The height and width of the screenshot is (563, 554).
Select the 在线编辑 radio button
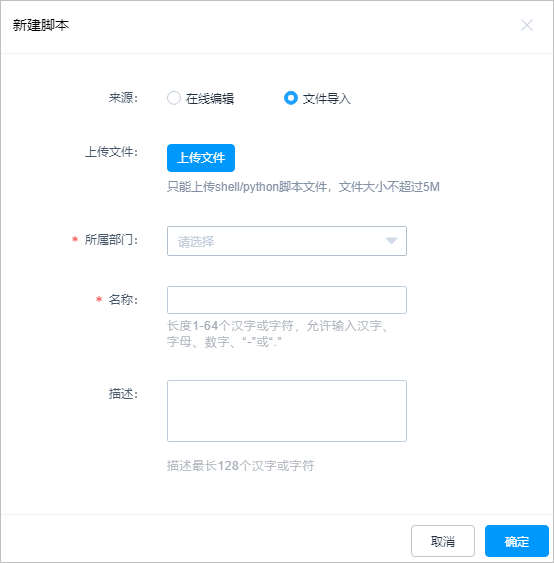pos(174,98)
